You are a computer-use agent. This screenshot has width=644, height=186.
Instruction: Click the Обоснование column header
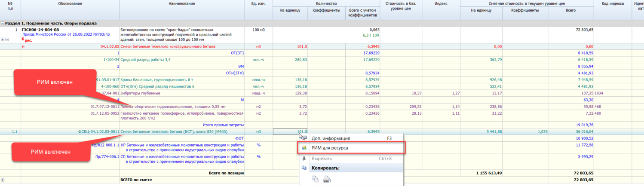click(70, 4)
